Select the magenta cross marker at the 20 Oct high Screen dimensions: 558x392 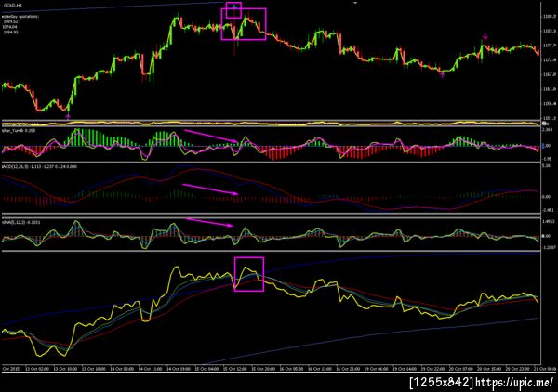485,36
